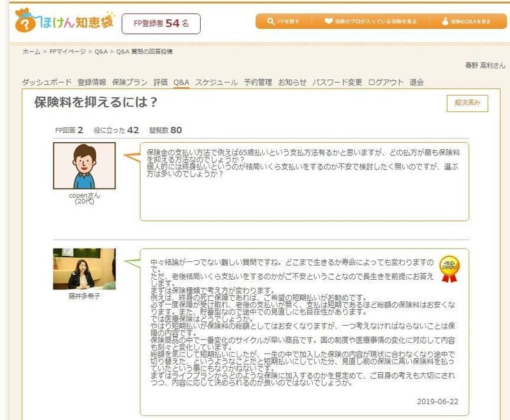
Task: Click the heart icon in the orange bar
Action: [x=328, y=22]
